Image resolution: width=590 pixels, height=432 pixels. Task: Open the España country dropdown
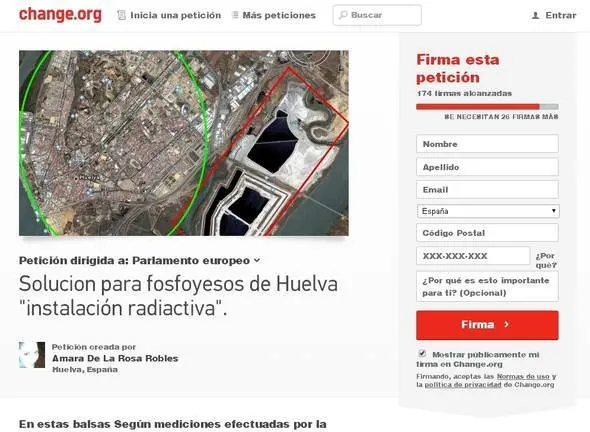488,211
